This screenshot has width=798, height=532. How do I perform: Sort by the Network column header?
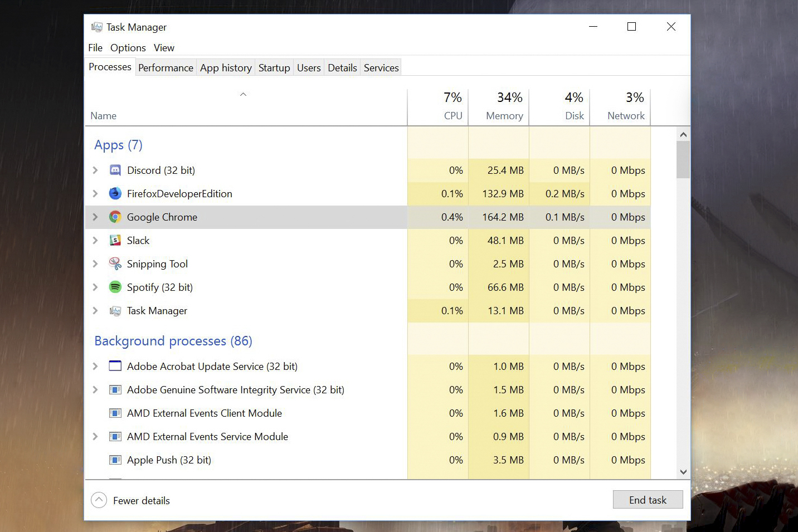[620, 107]
